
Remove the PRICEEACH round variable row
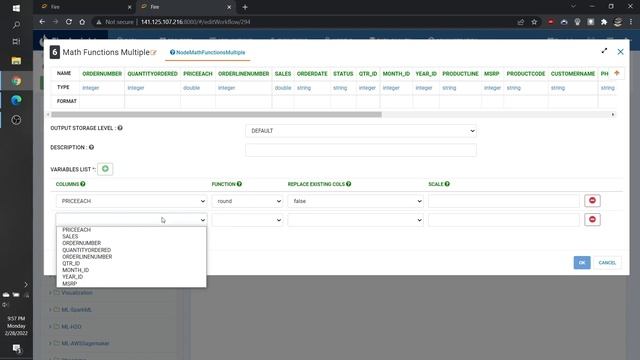click(x=592, y=200)
